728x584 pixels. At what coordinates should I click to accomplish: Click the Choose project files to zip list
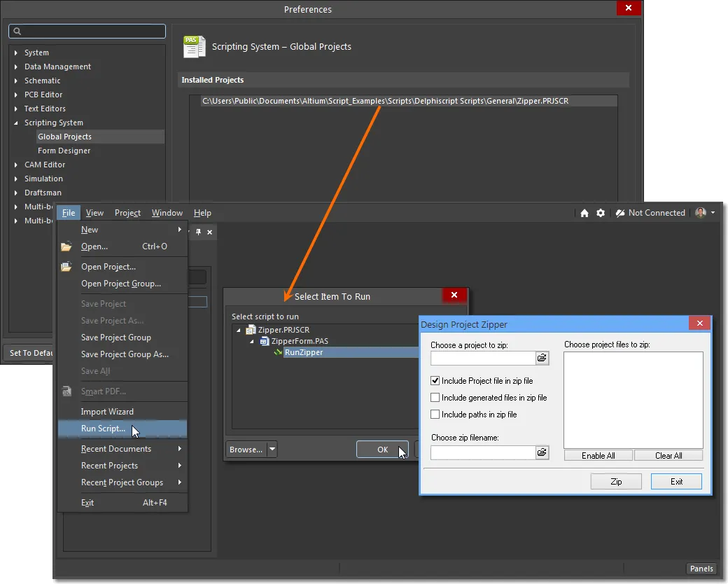coord(633,400)
